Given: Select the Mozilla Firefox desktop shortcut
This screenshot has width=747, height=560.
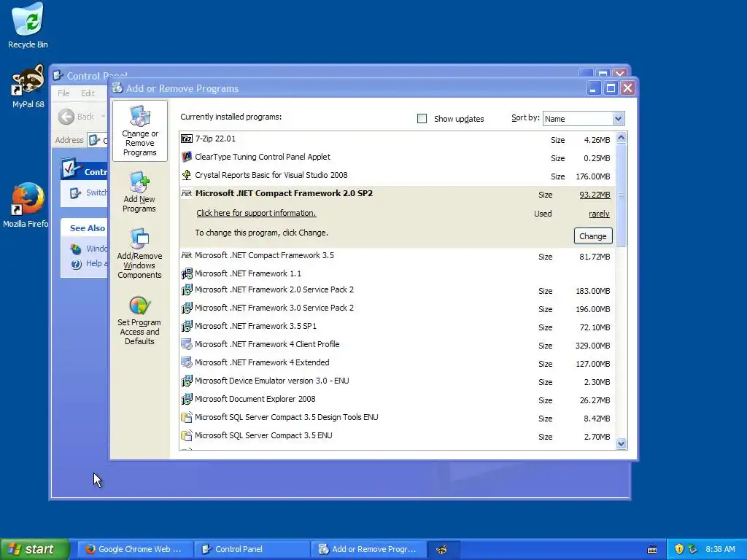Looking at the screenshot, I should 27,205.
